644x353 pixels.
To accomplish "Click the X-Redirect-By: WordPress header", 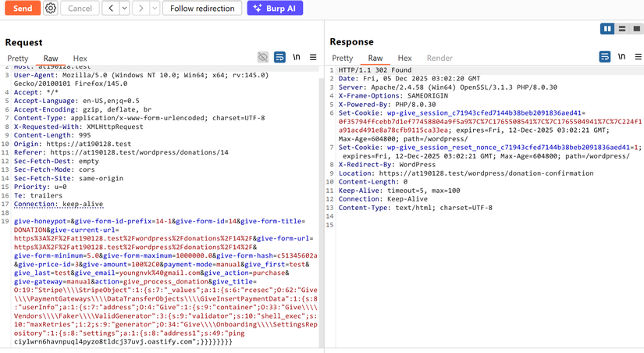I will (387, 165).
